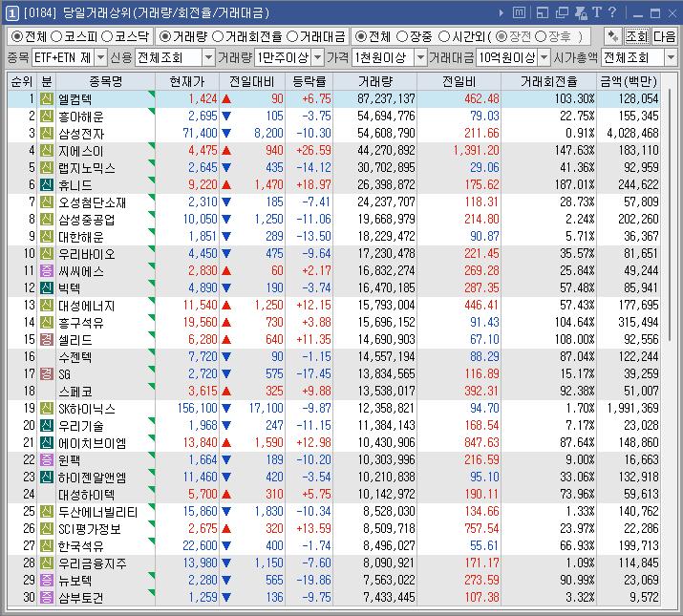Click the 다음 next button
Viewport: 683px width, 616px height.
tap(664, 36)
